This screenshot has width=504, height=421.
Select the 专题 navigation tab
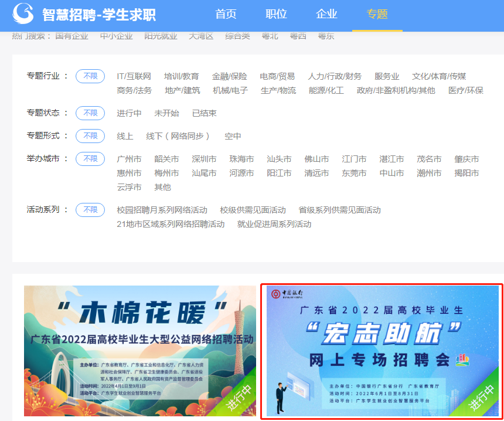[377, 14]
